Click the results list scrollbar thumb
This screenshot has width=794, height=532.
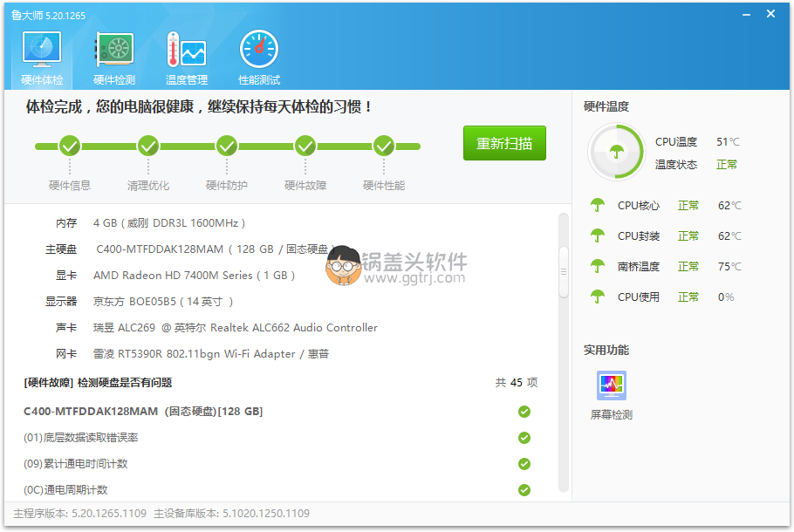(563, 272)
